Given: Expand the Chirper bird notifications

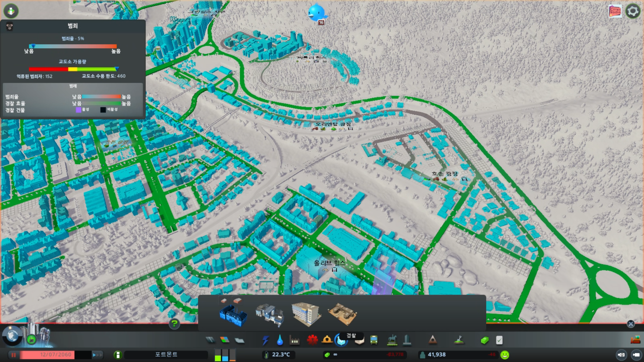Looking at the screenshot, I should 317,13.
